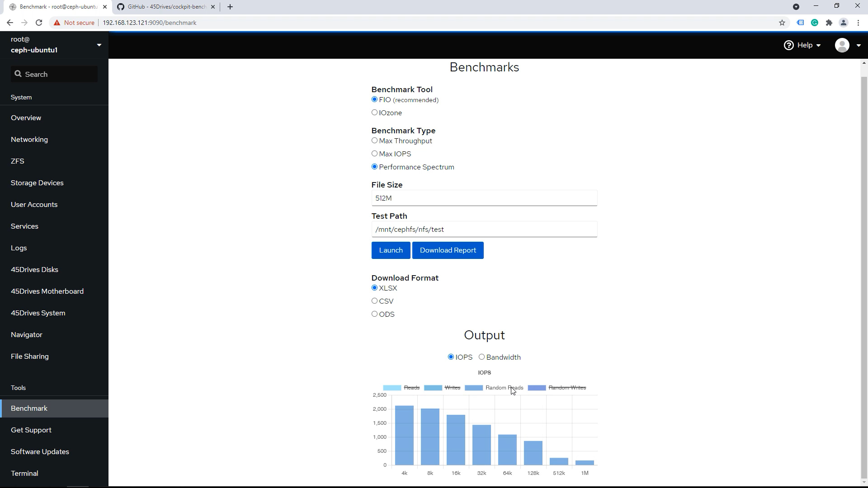This screenshot has height=488, width=868.
Task: Switch output chart to Bandwidth
Action: 482,357
